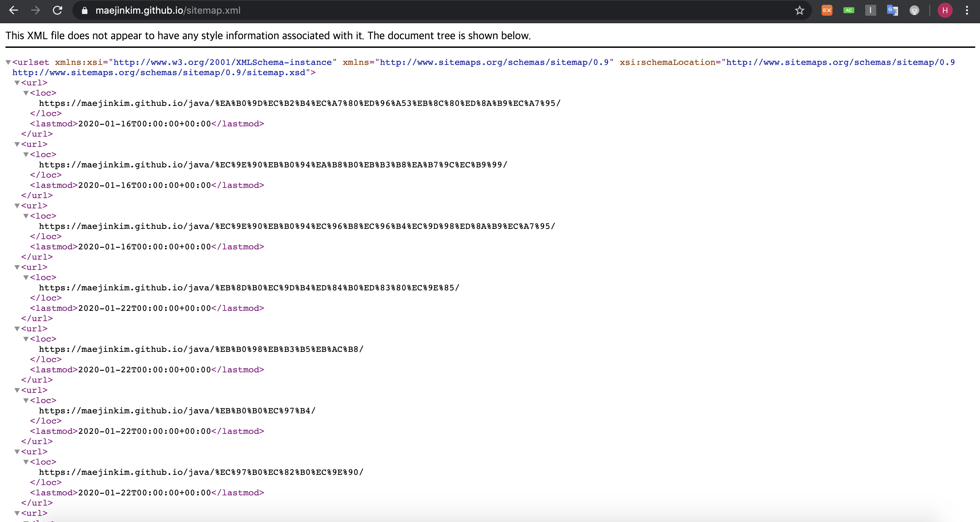The height and width of the screenshot is (522, 980).
Task: Click the gray I-bar extension icon
Action: tap(870, 10)
